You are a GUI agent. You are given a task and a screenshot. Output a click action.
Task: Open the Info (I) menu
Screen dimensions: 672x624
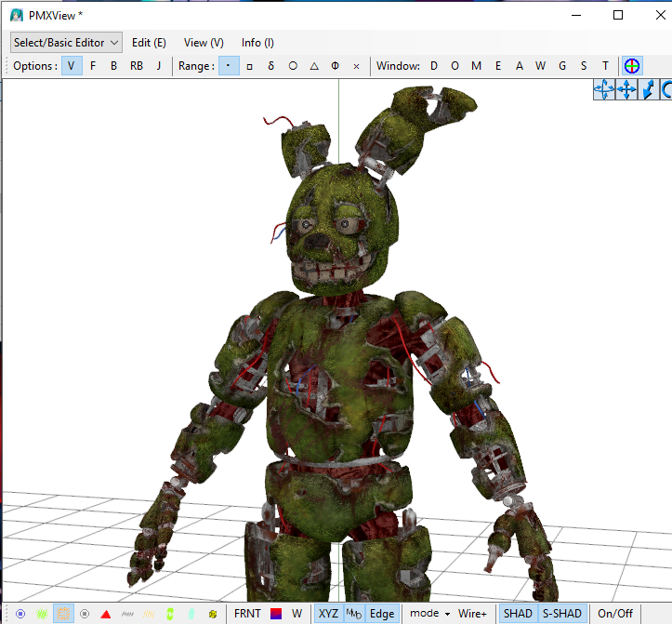point(257,43)
